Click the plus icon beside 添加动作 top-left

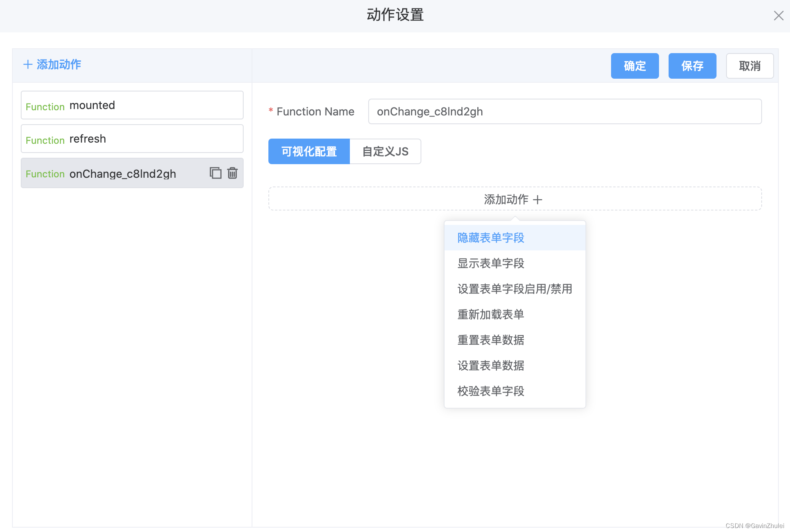28,64
